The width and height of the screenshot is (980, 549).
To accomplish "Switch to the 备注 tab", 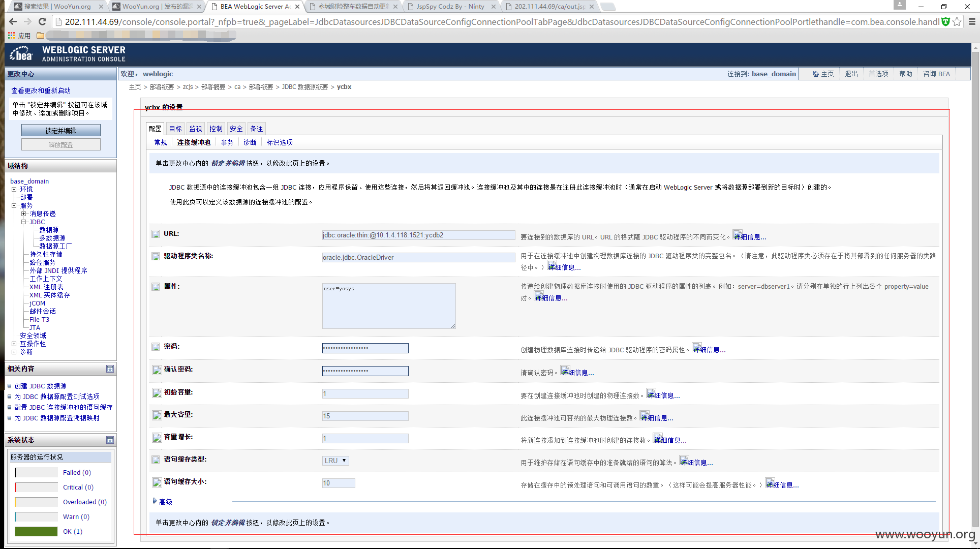I will 257,129.
